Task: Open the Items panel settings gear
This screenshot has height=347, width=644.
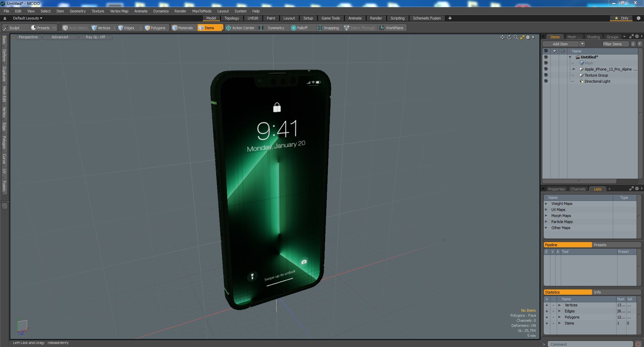Action: pyautogui.click(x=637, y=37)
